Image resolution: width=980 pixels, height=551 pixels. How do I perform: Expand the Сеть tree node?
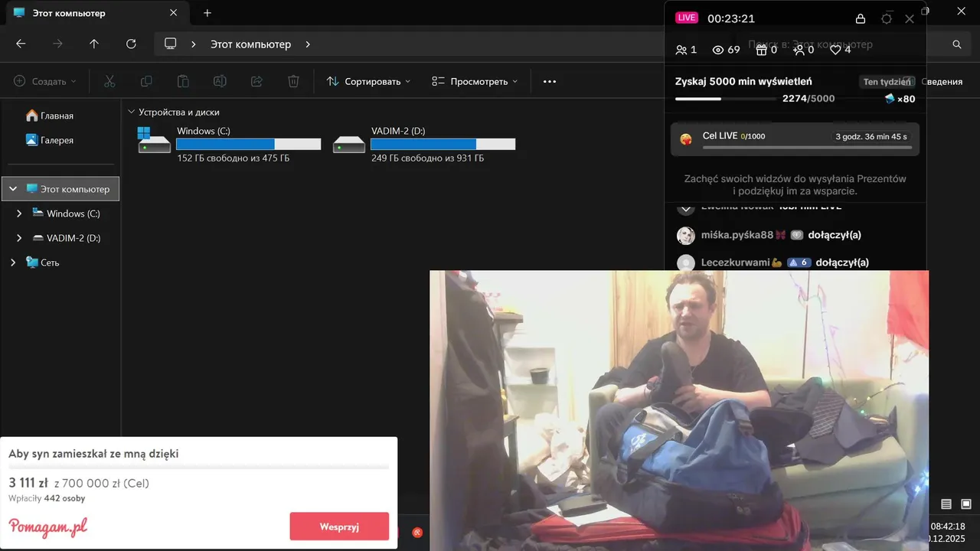coord(13,262)
